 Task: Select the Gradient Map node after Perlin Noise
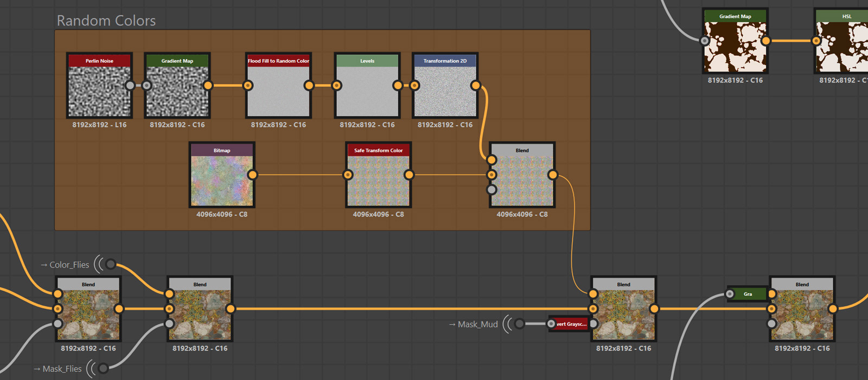(x=177, y=85)
